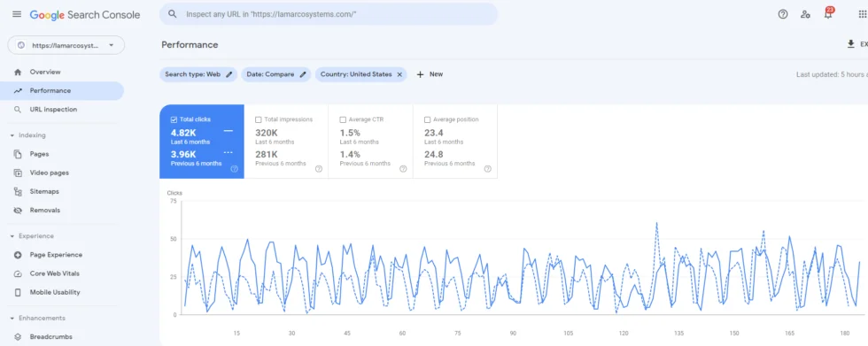Open URL inspection in sidebar
The width and height of the screenshot is (868, 346).
pyautogui.click(x=62, y=110)
